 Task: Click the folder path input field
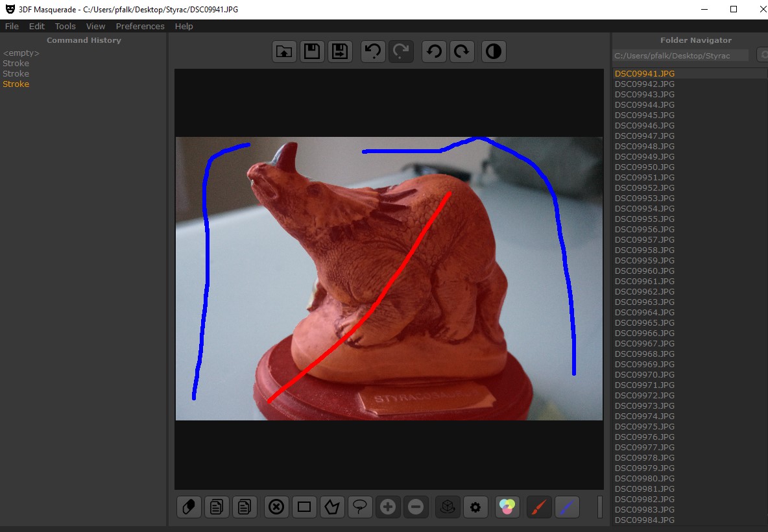pos(680,56)
